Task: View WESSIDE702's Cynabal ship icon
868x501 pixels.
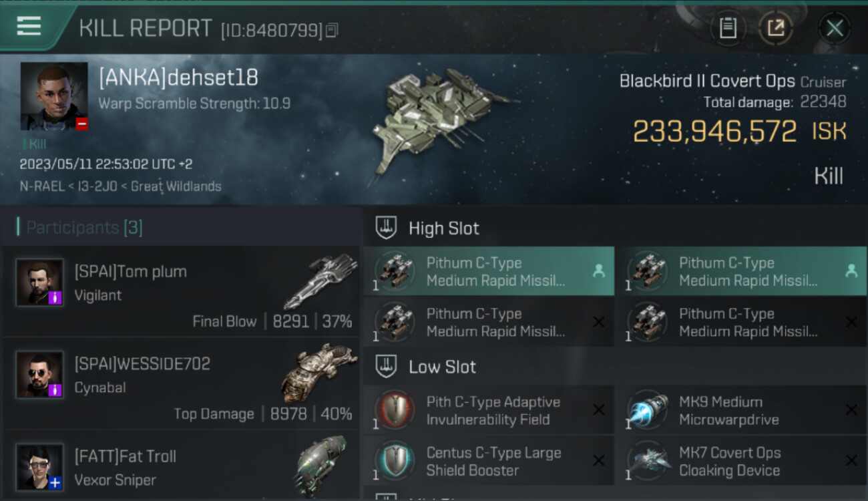Action: (314, 372)
